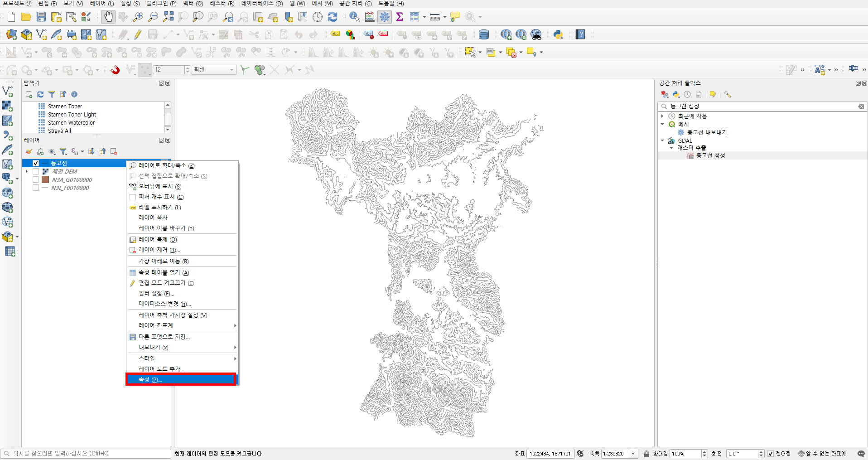
Task: Select Stamen Watercolor in Browser panel
Action: click(x=71, y=123)
